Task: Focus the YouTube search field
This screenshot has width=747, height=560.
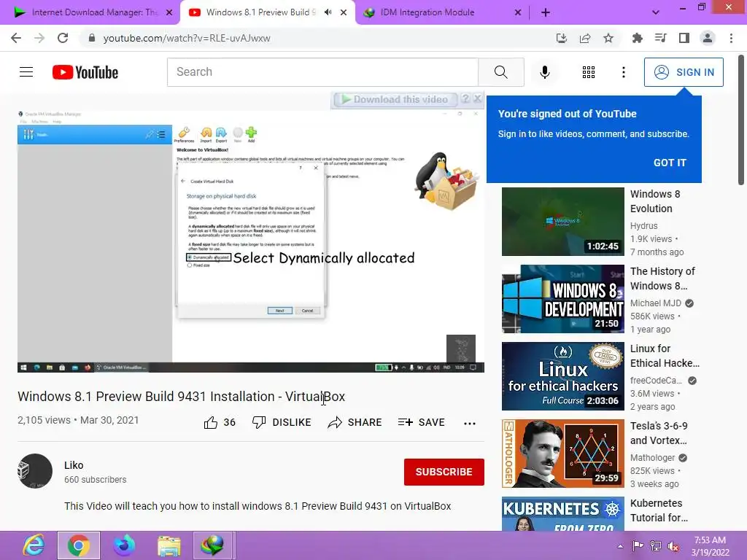Action: (322, 72)
